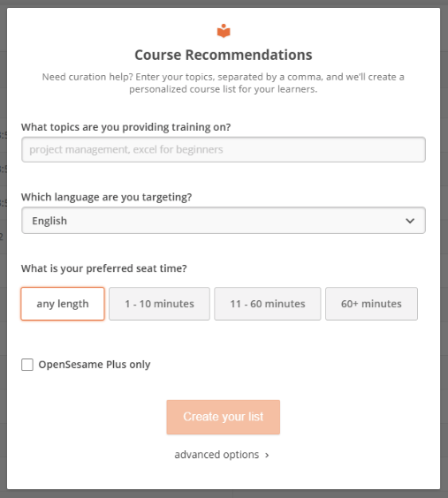Choose the 1 - 10 minutes option
448x498 pixels.
tap(160, 304)
